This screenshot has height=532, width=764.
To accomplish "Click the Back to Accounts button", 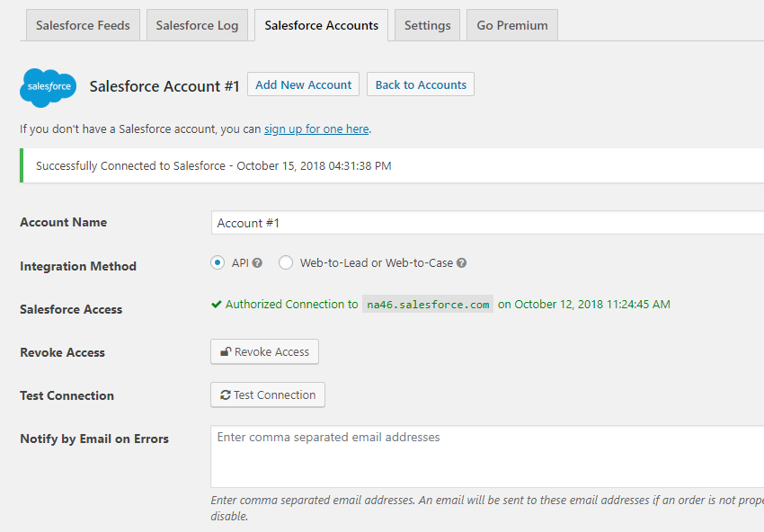I will coord(421,84).
